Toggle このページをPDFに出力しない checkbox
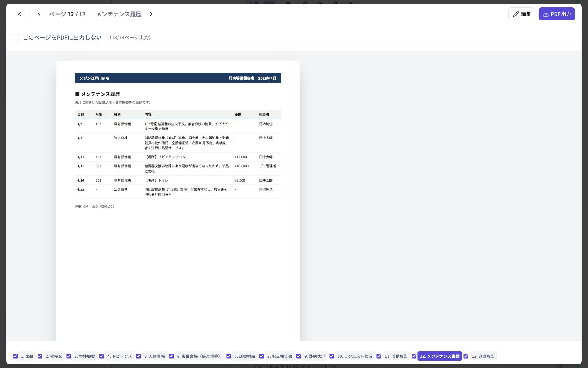The width and height of the screenshot is (588, 368). point(16,37)
